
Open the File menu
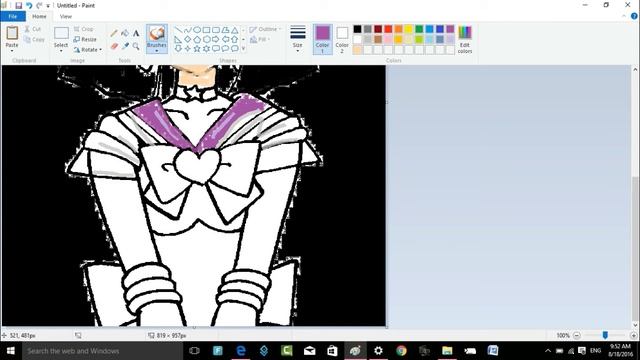[13, 16]
